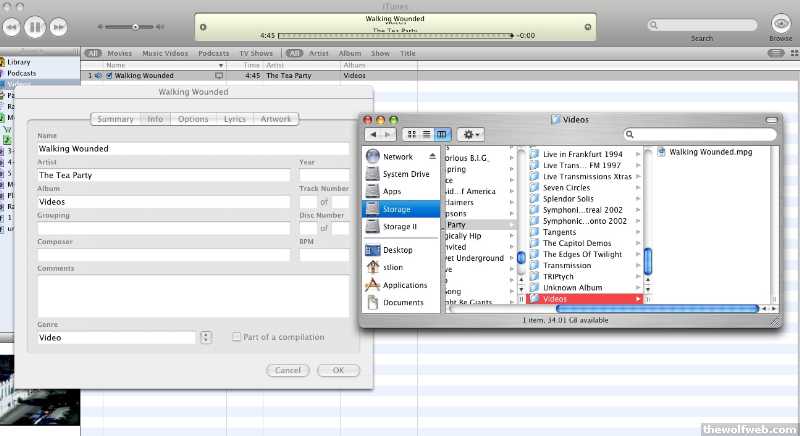Uncheck the Walking Wounded track checkbox
This screenshot has width=800, height=436.
point(109,75)
